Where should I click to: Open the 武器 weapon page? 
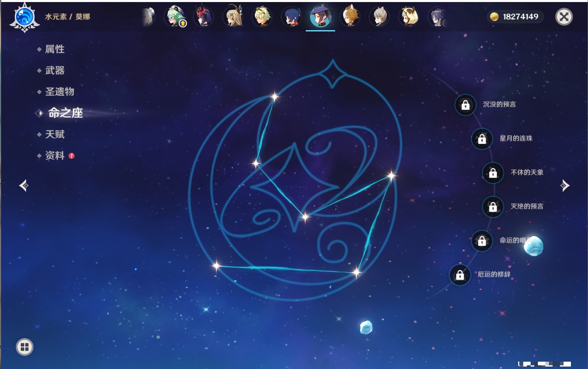[x=55, y=71]
